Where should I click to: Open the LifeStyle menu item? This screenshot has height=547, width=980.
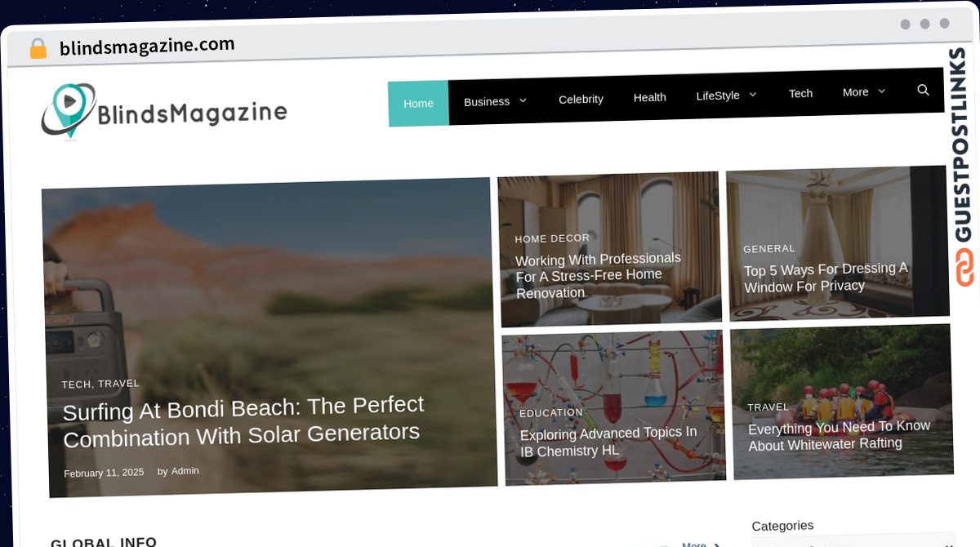coord(718,96)
